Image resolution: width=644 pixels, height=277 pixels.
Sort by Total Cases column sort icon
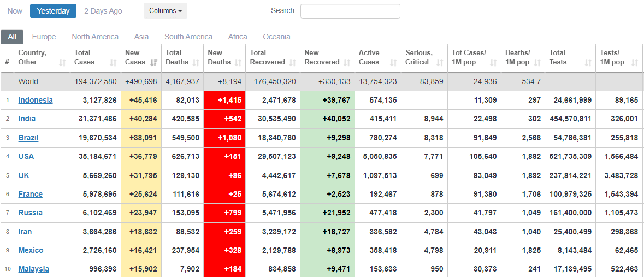pyautogui.click(x=113, y=62)
